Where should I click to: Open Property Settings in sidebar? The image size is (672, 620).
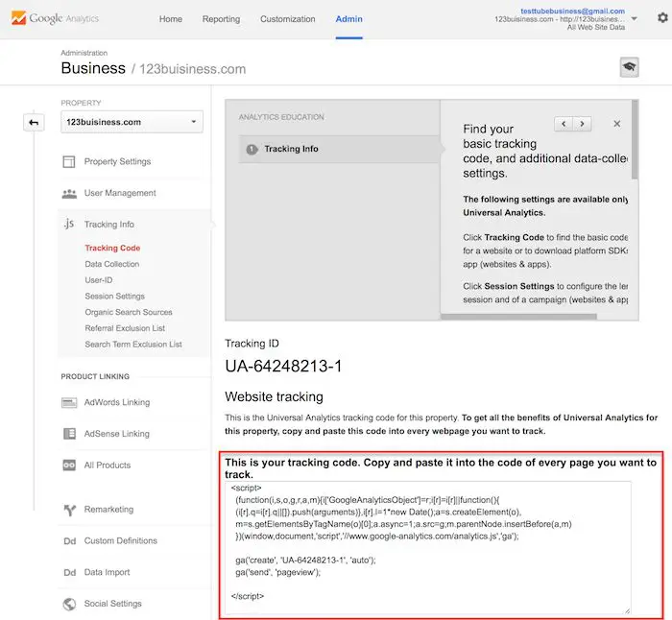117,161
